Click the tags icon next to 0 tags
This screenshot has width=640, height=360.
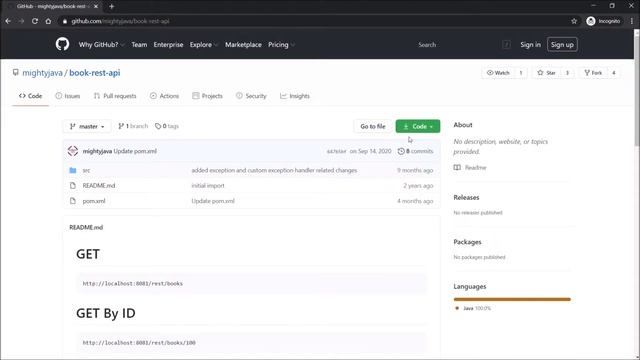coord(158,126)
